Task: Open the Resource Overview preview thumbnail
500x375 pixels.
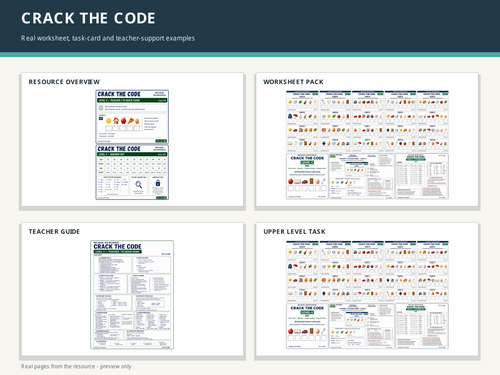Action: click(x=132, y=145)
